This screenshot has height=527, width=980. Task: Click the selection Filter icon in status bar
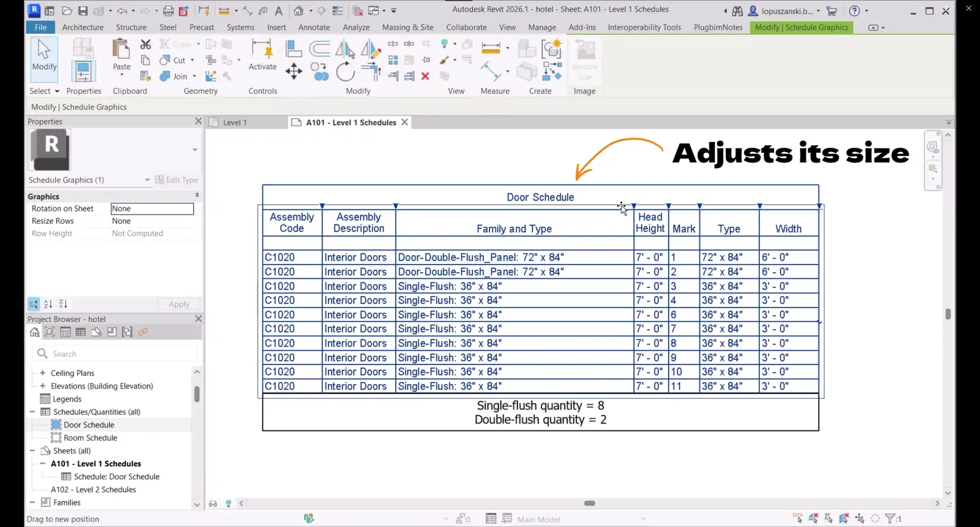[x=890, y=519]
